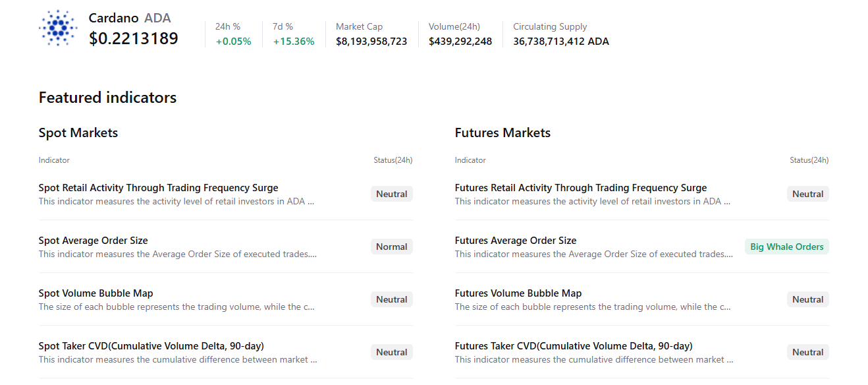
Task: Click the Featured indicators heading
Action: 108,98
